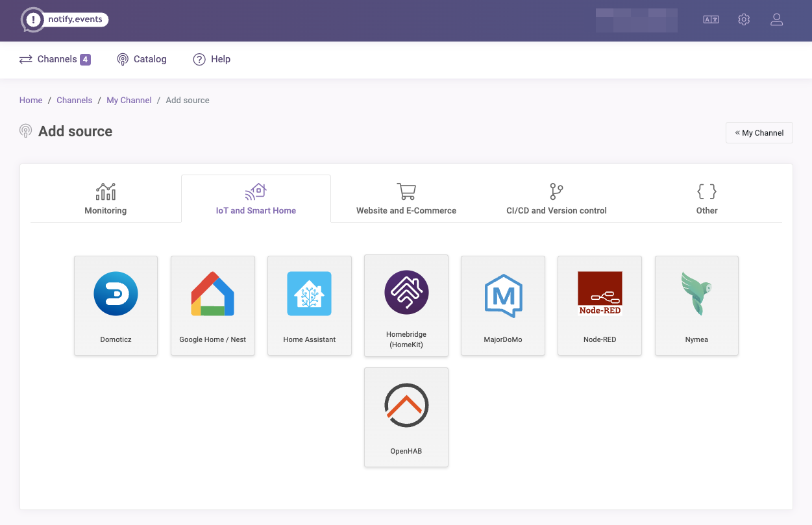Open settings via the gear icon
This screenshot has height=525, width=812.
[x=744, y=19]
